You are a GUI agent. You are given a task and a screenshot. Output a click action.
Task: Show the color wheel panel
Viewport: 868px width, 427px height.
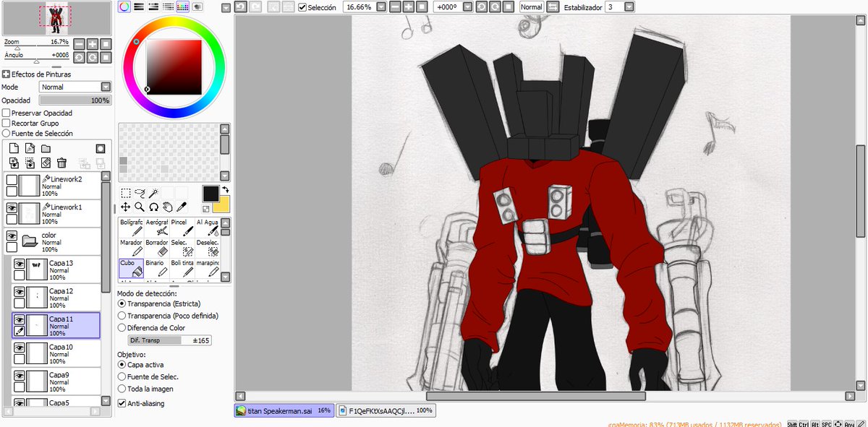pos(124,7)
